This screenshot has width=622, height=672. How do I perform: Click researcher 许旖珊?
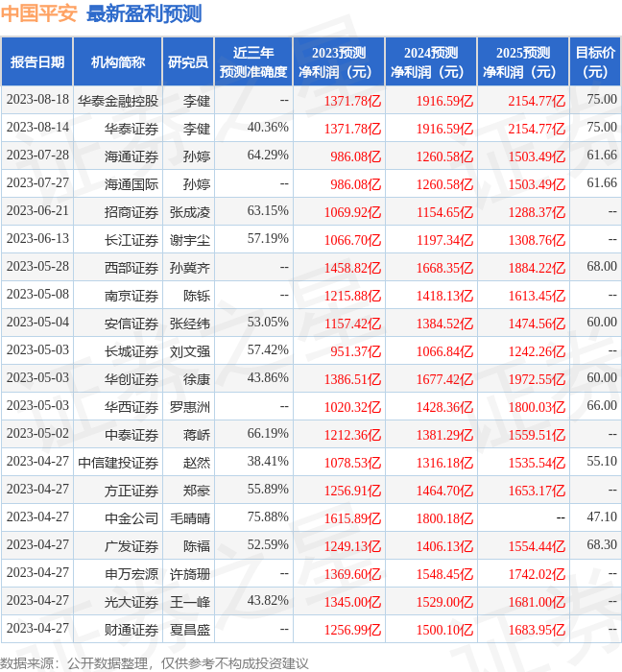pyautogui.click(x=190, y=574)
